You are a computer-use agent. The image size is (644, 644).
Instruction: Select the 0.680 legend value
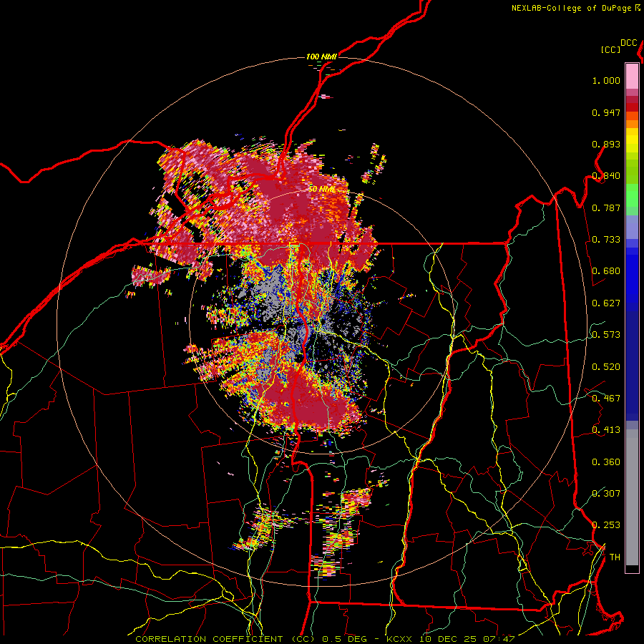coord(606,271)
